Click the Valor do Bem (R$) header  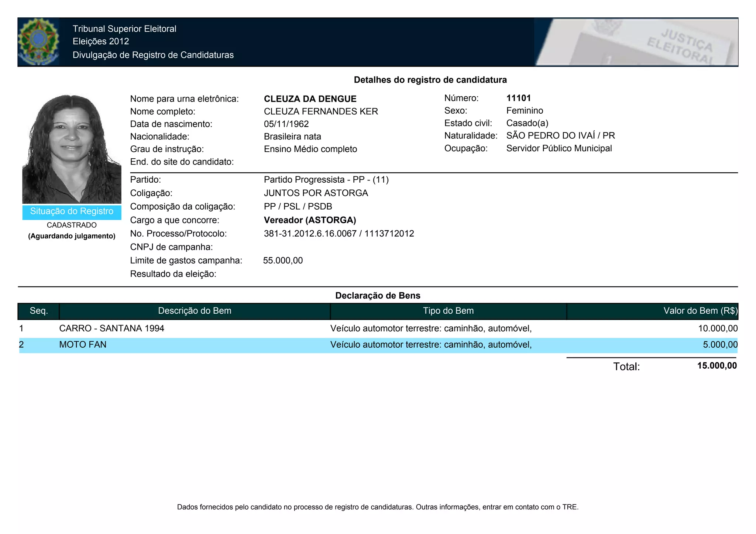pos(700,311)
